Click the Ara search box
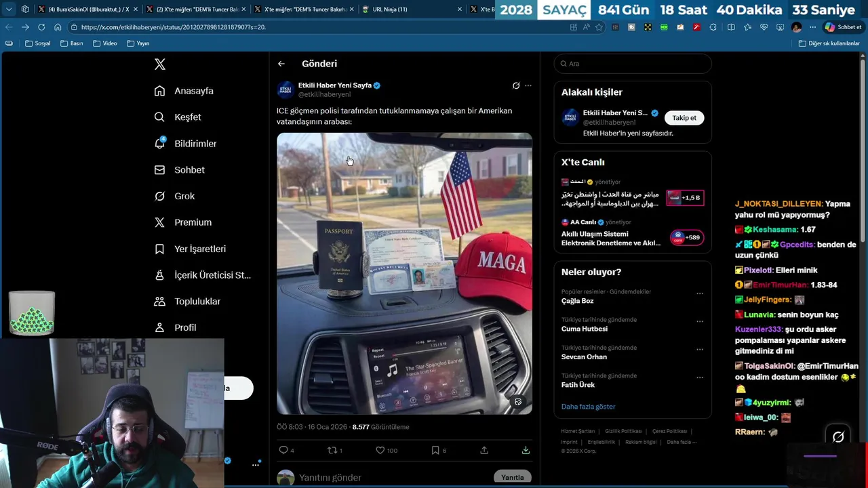 click(x=633, y=64)
